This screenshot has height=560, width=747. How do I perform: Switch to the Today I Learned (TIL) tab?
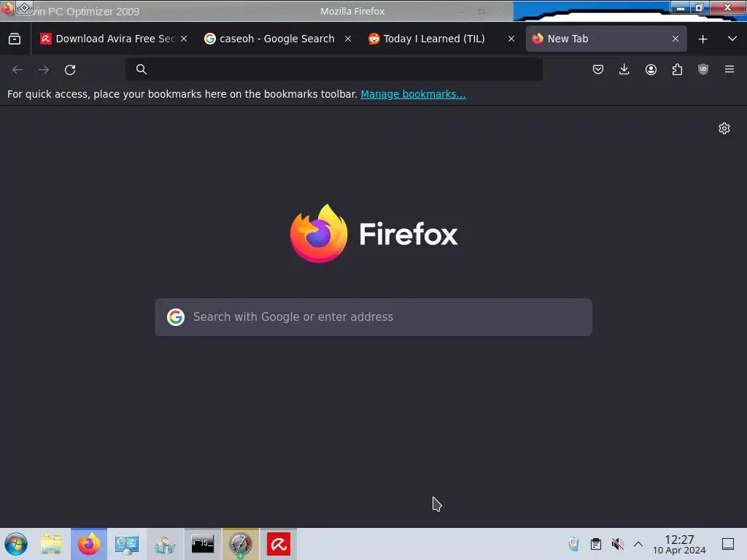tap(441, 39)
